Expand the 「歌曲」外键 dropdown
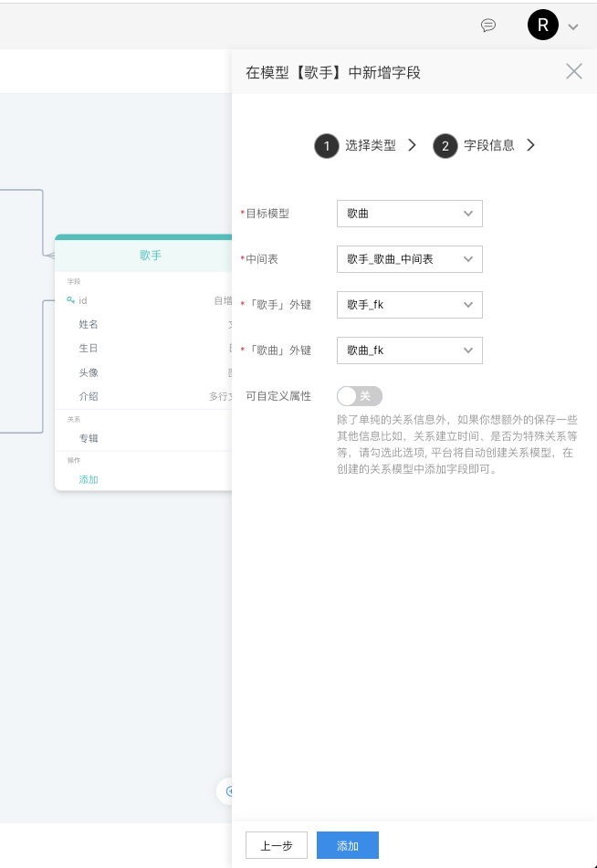 coord(409,350)
